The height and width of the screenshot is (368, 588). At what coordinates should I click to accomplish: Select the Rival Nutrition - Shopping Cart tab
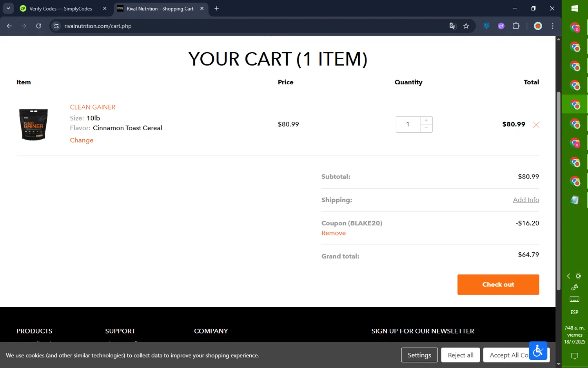160,9
